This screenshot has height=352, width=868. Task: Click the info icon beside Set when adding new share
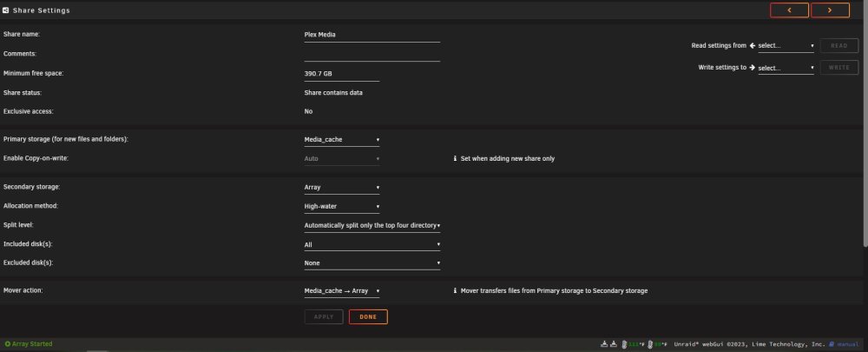455,158
